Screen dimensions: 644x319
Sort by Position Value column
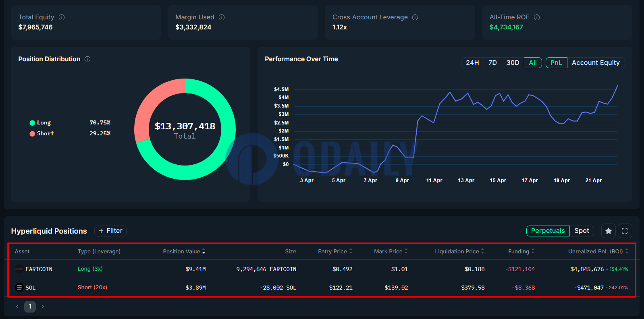click(184, 251)
